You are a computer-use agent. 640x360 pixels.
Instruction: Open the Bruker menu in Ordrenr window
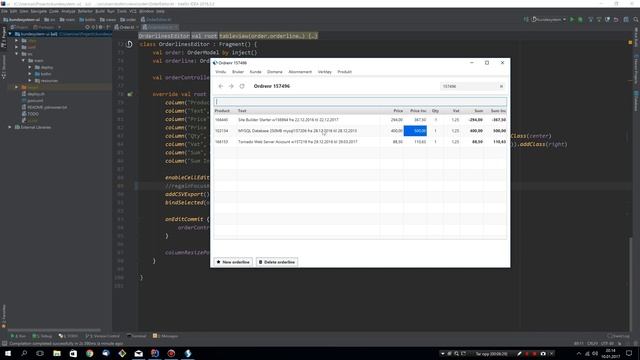click(238, 72)
